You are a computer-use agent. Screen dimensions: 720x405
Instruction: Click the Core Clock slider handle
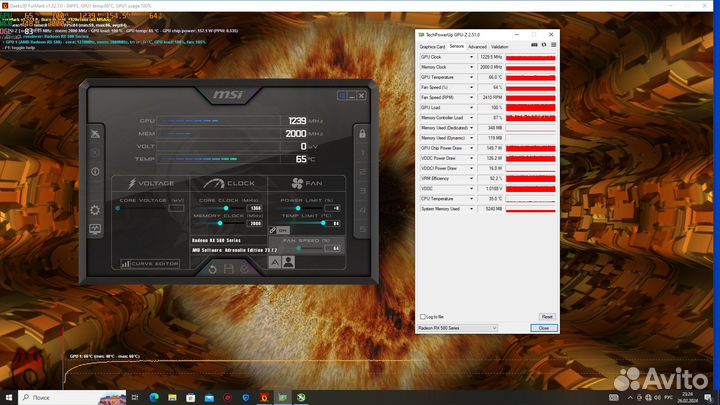click(226, 208)
